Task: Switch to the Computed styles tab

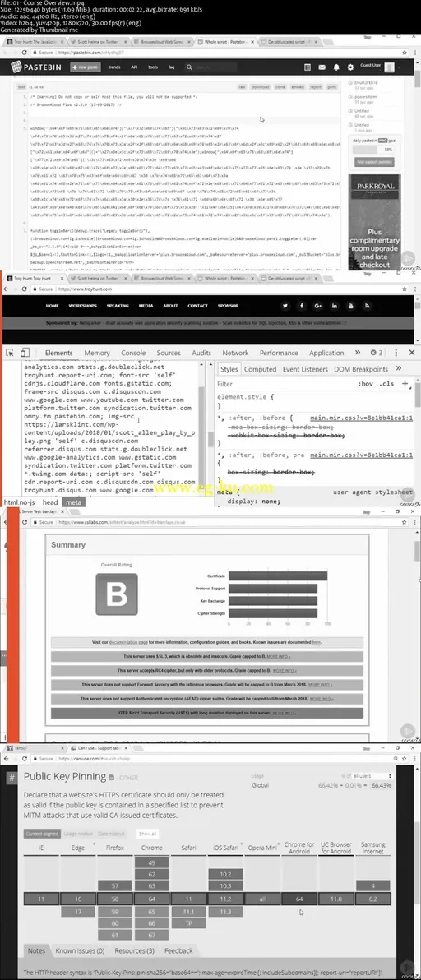Action: 260,369
